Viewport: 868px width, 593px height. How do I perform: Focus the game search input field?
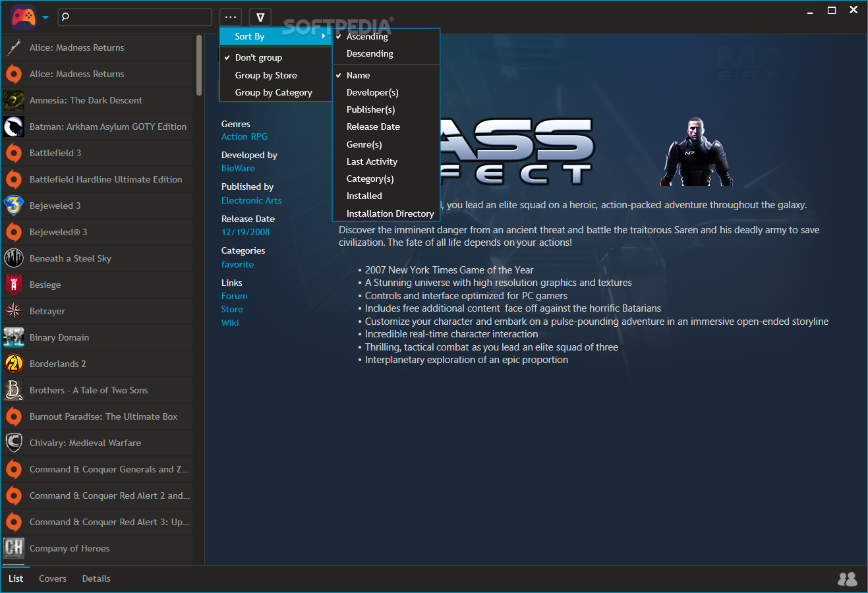click(x=135, y=17)
